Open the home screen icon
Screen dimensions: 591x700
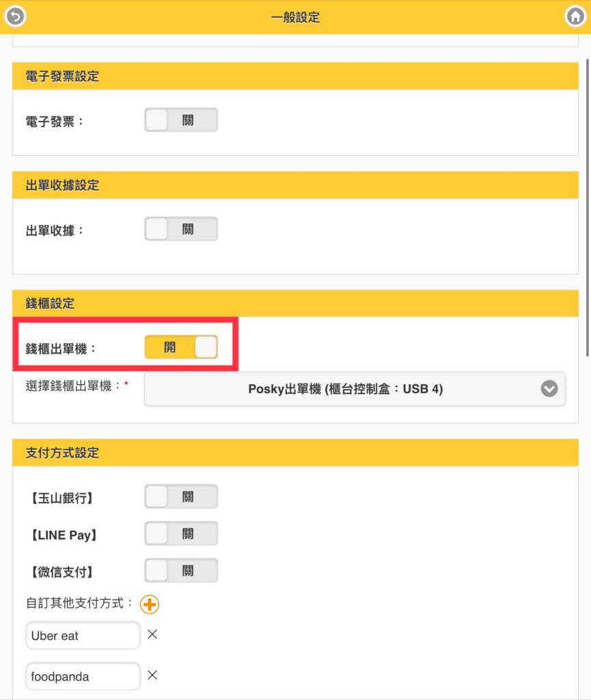coord(575,16)
